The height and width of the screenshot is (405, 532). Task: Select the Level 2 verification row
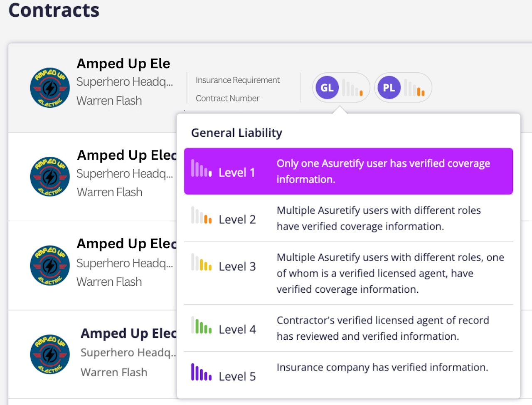(348, 218)
